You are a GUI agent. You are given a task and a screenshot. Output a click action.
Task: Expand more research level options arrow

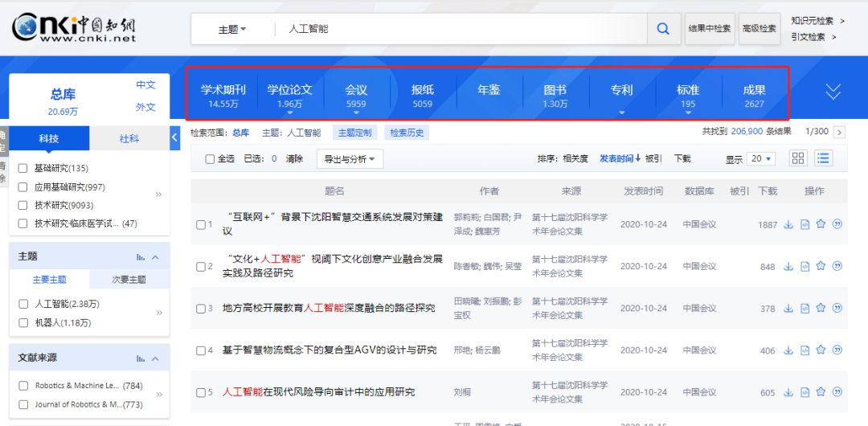coord(159,195)
